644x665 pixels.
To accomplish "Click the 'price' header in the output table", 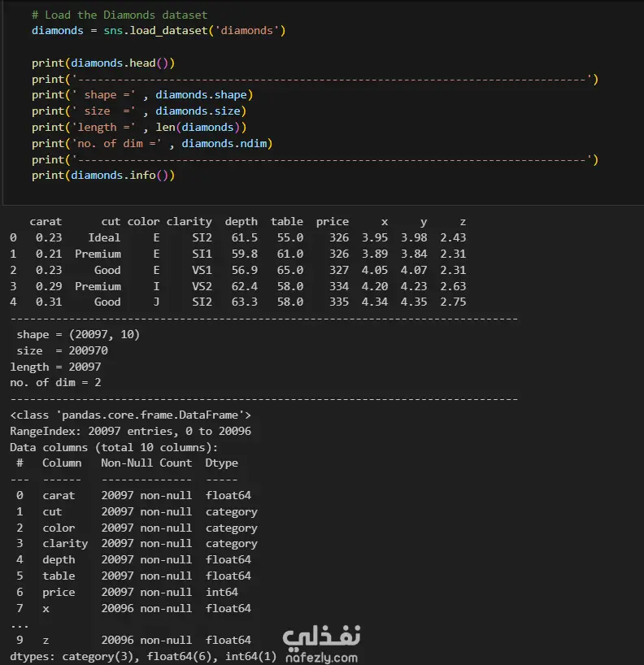I will [332, 221].
